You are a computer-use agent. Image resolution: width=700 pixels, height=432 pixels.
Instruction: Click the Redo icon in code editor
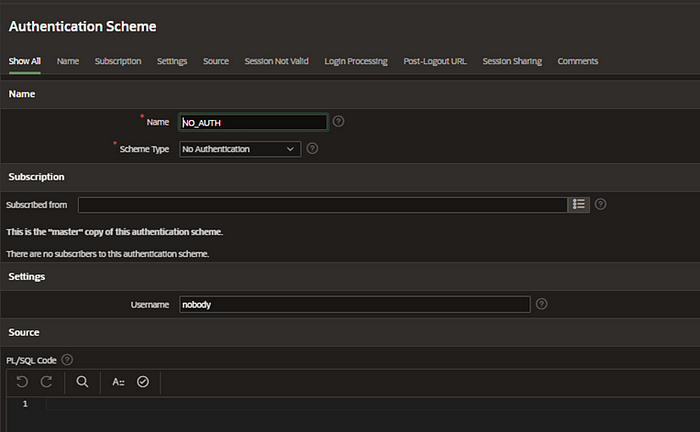click(x=46, y=382)
